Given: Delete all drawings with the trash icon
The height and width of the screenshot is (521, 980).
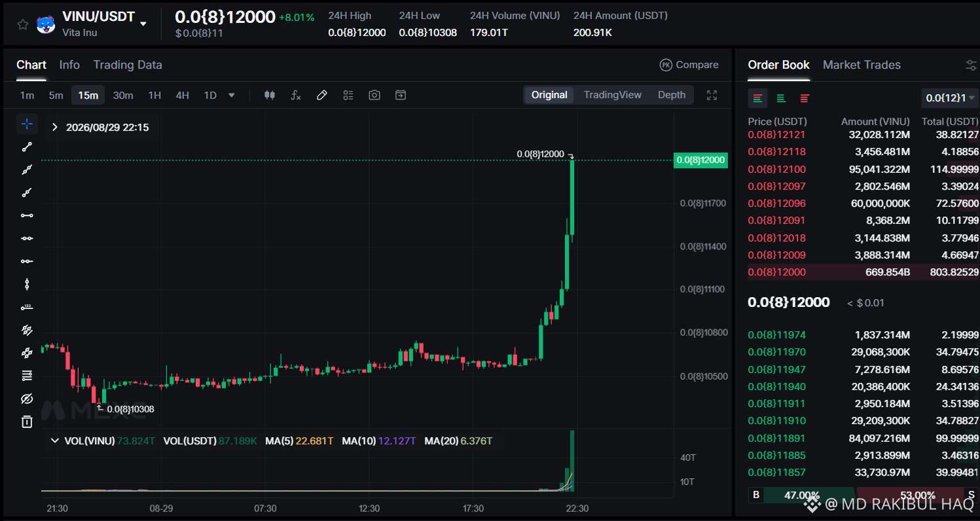Looking at the screenshot, I should coord(27,422).
